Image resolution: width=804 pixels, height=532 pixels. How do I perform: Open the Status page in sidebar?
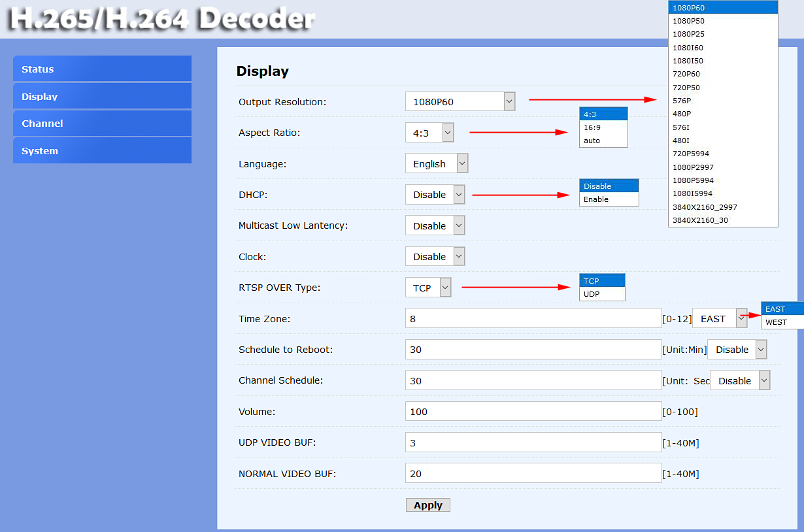tap(102, 69)
